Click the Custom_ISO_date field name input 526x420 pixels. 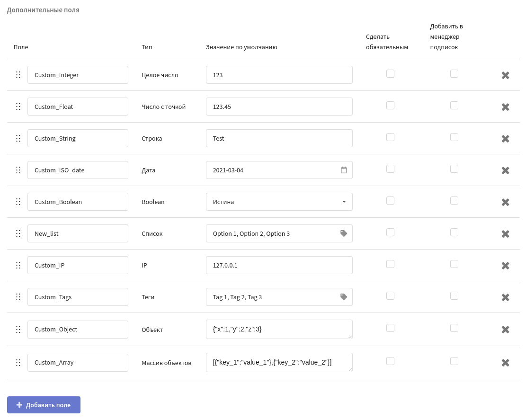point(78,170)
